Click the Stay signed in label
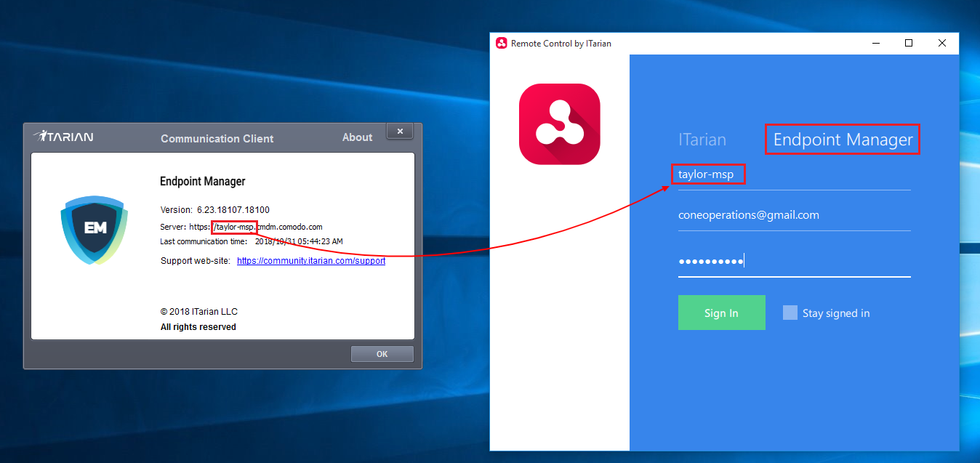This screenshot has width=980, height=463. pyautogui.click(x=836, y=313)
